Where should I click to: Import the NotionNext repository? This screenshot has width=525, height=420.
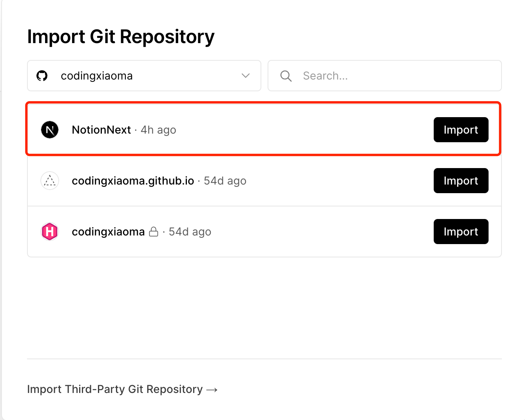click(x=461, y=130)
